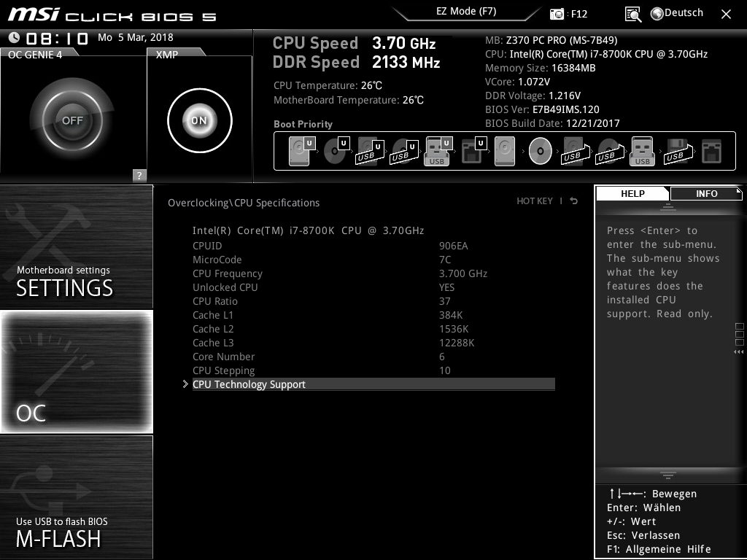The image size is (747, 560).
Task: Select the CPUID row label
Action: [x=207, y=246]
